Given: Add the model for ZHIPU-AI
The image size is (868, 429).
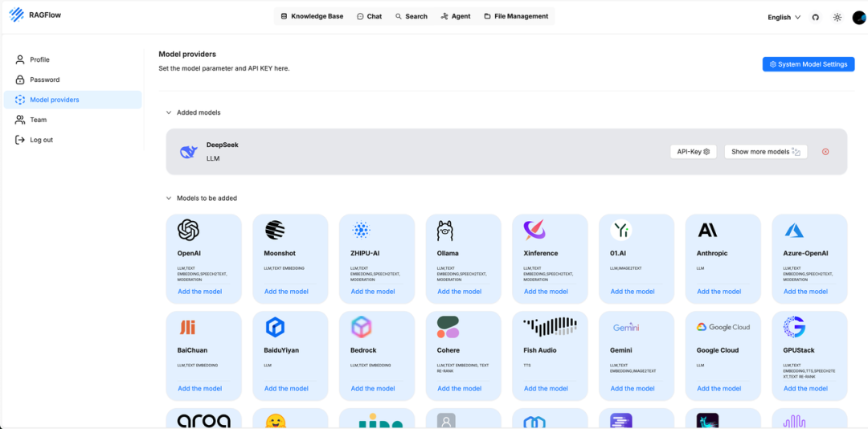Looking at the screenshot, I should 373,291.
